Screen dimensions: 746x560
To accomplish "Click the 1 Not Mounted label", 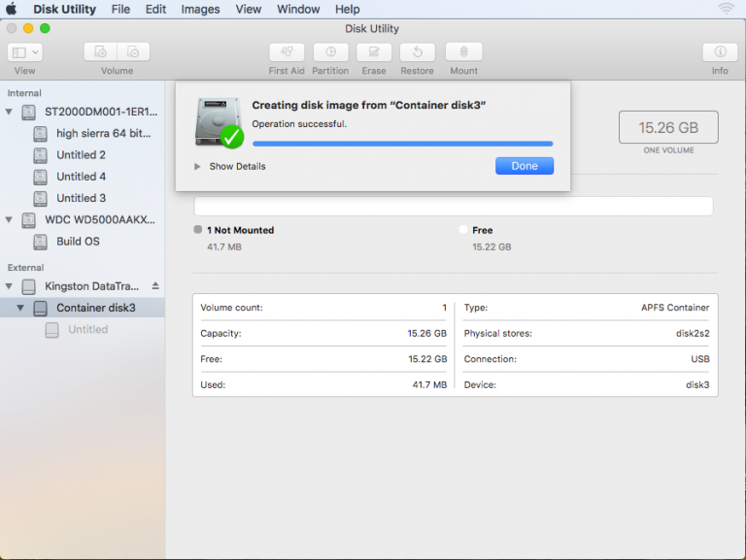I will (x=240, y=230).
